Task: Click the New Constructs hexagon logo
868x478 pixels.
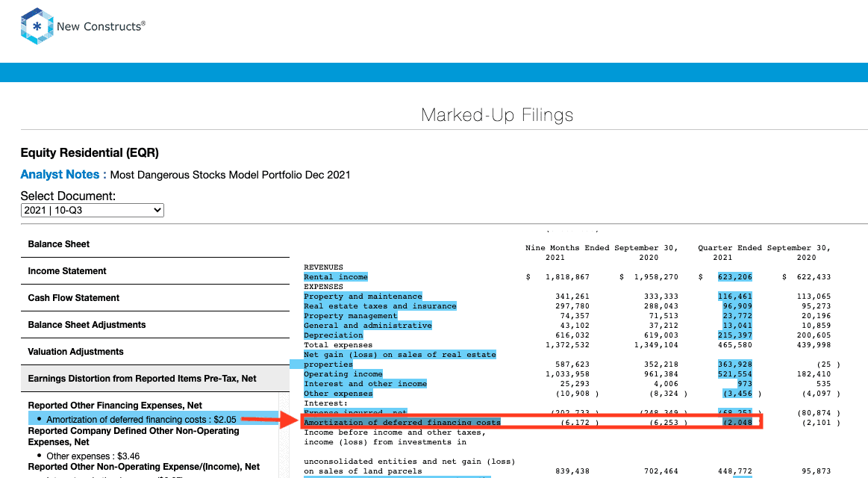Action: 37,26
